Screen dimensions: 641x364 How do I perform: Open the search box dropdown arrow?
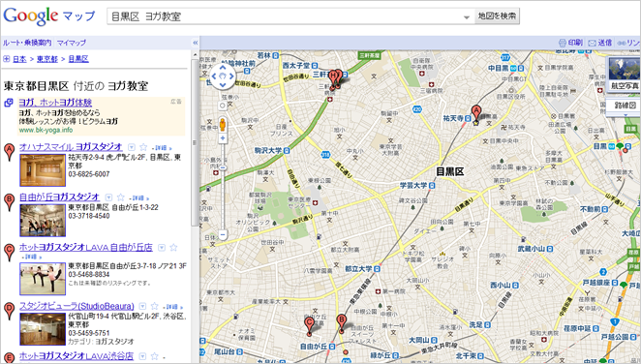point(467,17)
